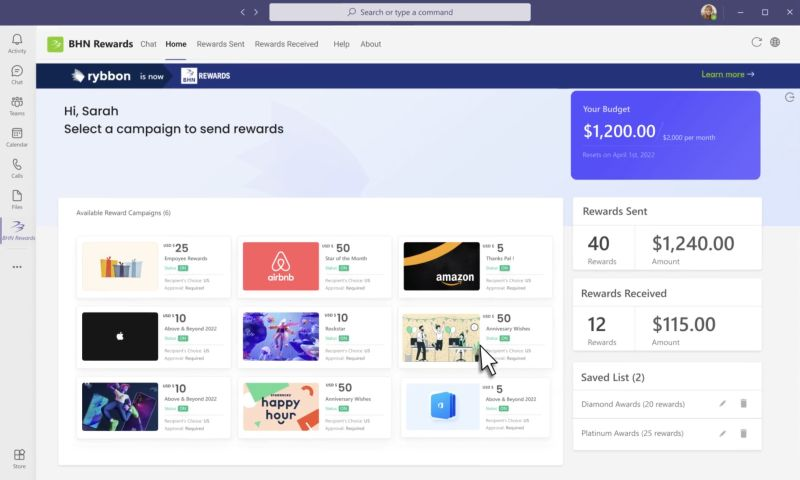
Task: Open the Rewards Sent tab
Action: [220, 44]
